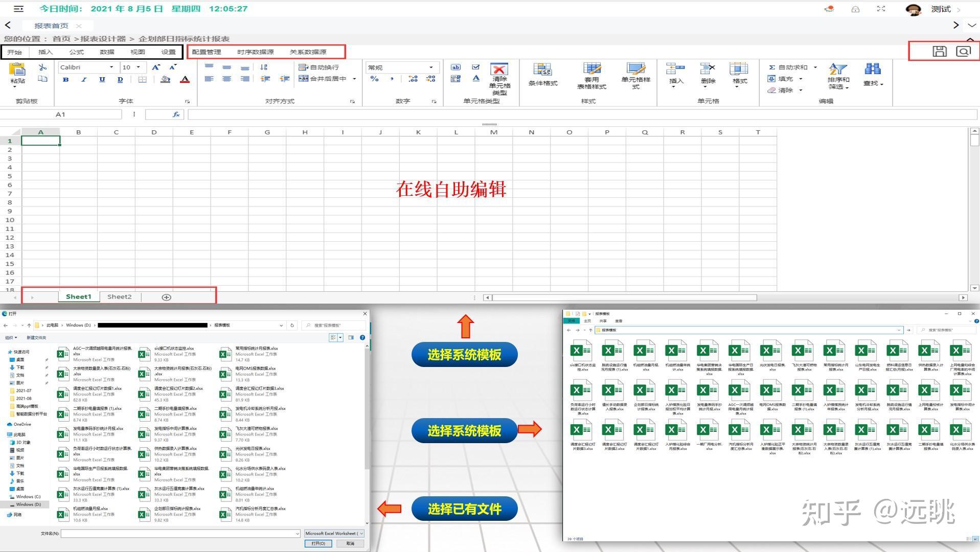Click the 打开(O) button in the dialog

[318, 543]
